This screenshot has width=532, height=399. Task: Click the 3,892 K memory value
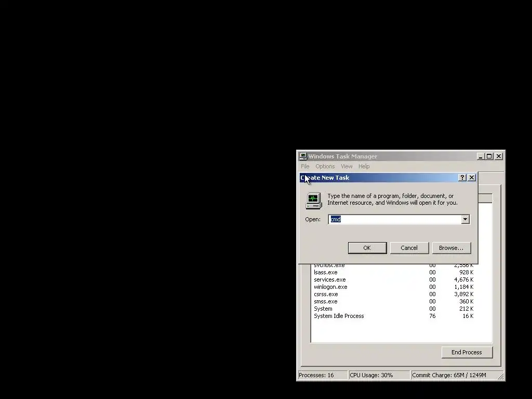coord(464,294)
